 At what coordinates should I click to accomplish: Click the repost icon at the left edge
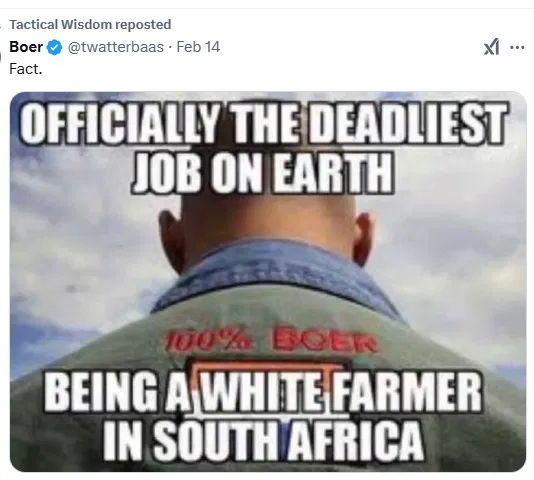(x=1, y=25)
